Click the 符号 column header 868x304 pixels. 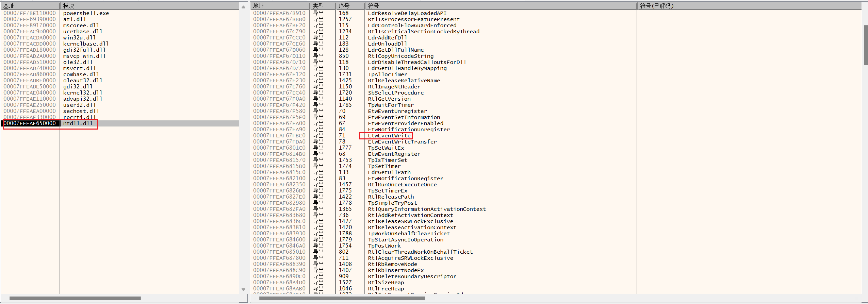click(x=501, y=6)
